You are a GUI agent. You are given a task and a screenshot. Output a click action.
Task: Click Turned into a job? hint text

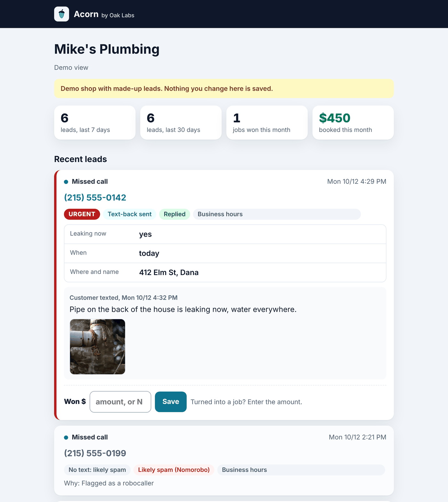246,402
